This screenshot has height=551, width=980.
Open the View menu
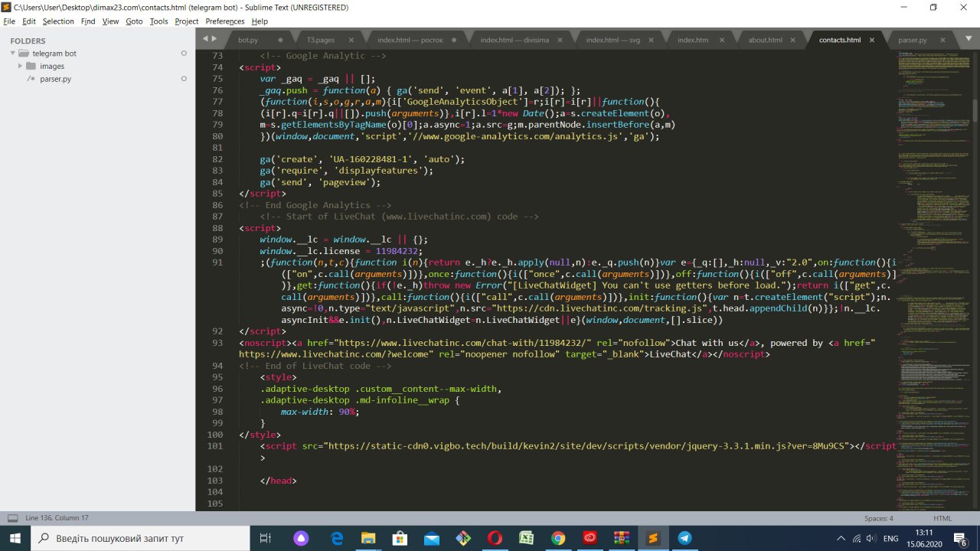click(111, 21)
